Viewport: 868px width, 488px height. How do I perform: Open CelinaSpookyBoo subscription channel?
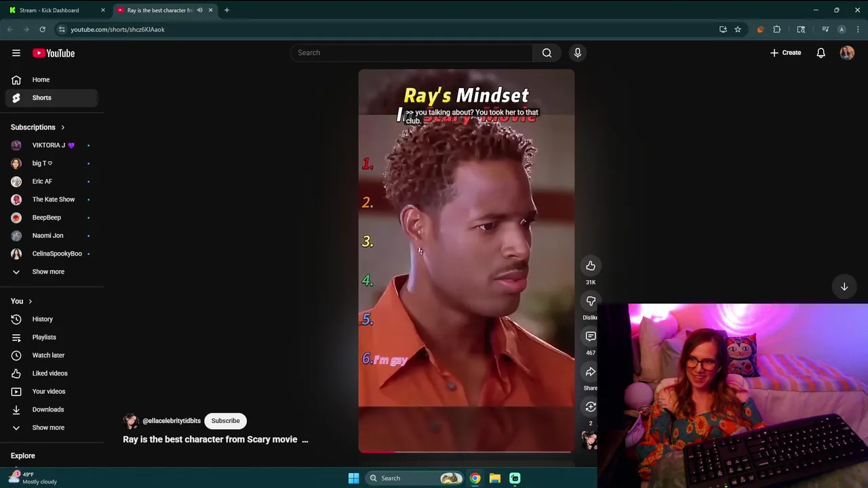click(x=52, y=253)
